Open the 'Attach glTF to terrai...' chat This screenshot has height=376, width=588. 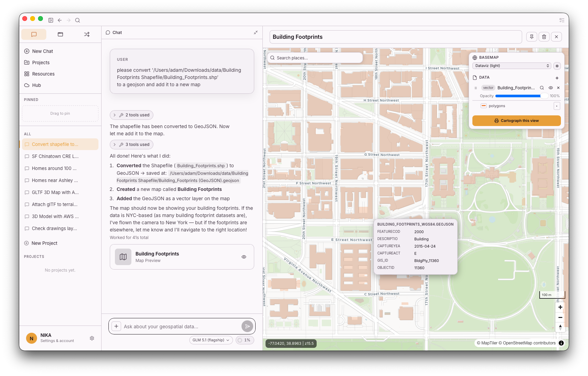pos(60,204)
